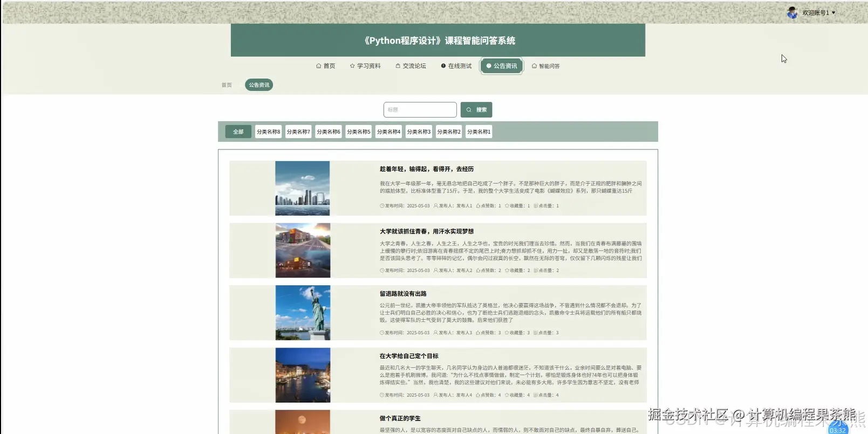The width and height of the screenshot is (868, 434).
Task: Filter by 分类名称7
Action: pos(298,132)
